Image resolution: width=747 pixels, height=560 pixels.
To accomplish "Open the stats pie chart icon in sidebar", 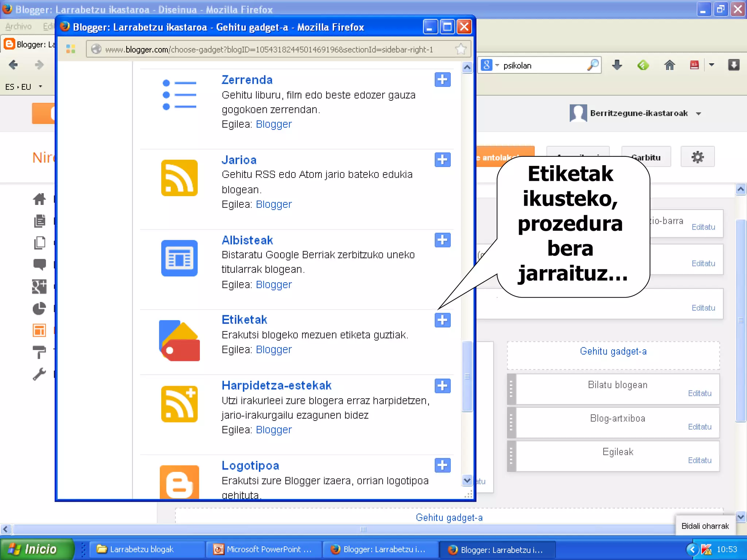I will coord(39,308).
